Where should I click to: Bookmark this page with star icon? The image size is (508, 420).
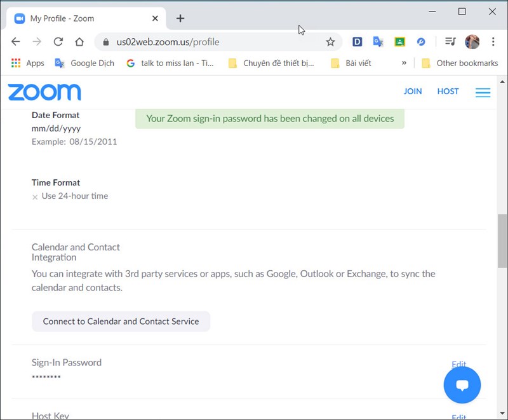[x=330, y=42]
